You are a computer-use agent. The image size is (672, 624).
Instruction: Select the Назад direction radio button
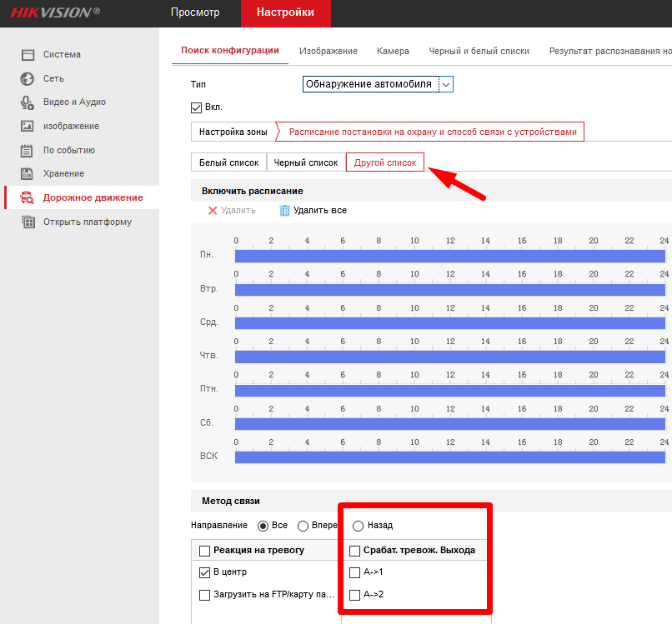pos(358,526)
